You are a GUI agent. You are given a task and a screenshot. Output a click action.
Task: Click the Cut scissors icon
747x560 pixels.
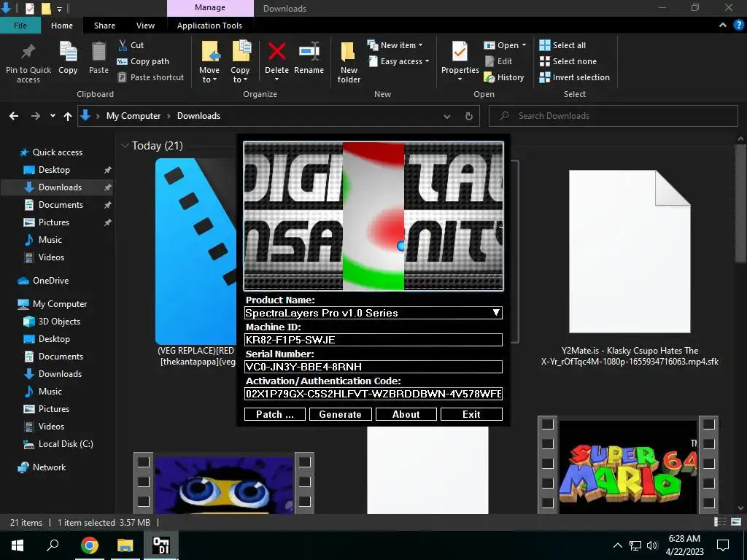[122, 45]
